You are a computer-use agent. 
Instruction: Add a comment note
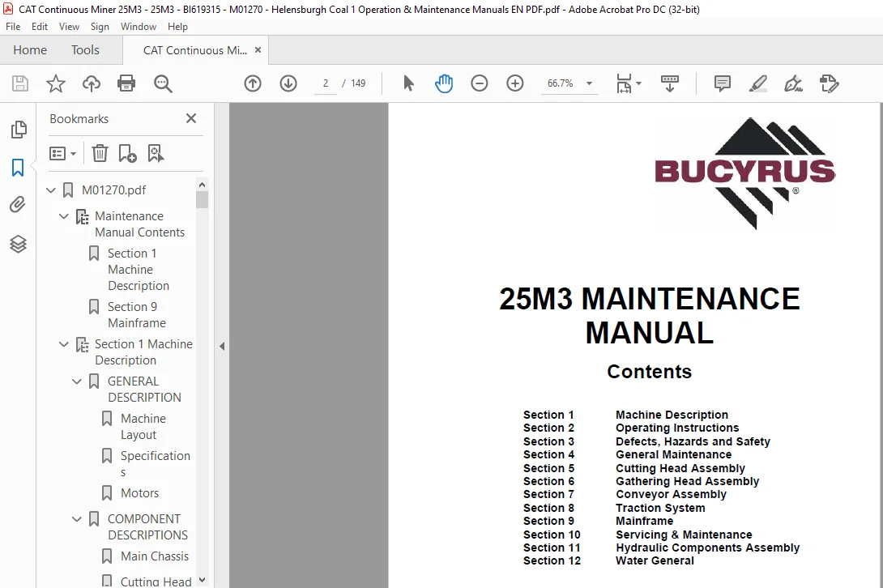[722, 83]
